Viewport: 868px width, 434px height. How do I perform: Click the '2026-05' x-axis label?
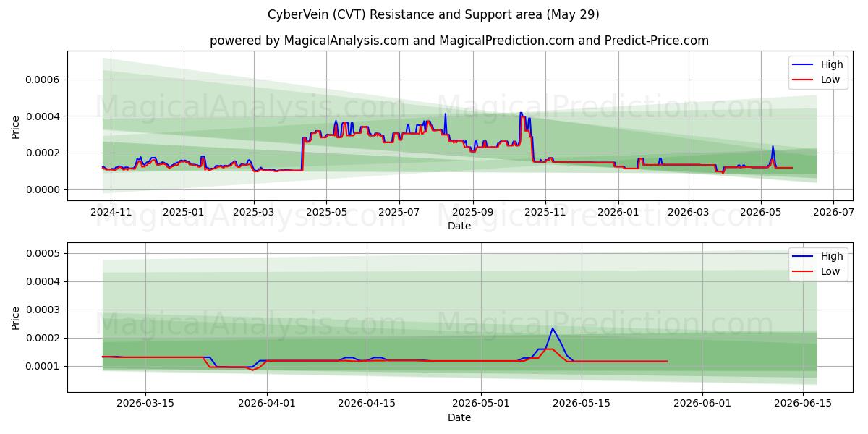[x=760, y=212]
